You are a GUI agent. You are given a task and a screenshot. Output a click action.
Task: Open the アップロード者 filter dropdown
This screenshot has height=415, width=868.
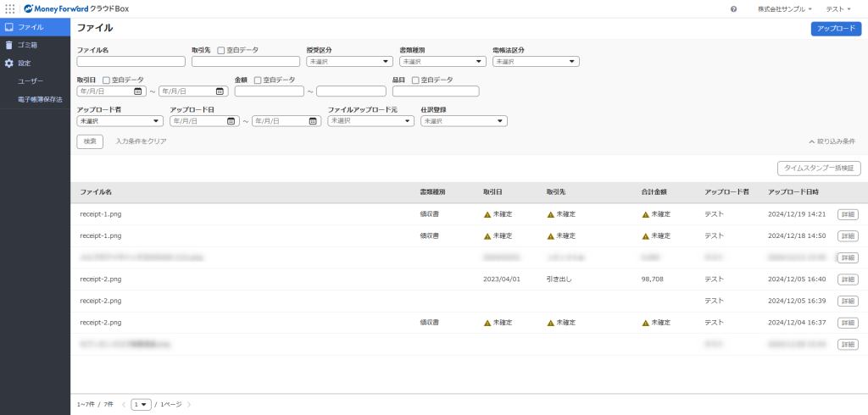[x=120, y=121]
